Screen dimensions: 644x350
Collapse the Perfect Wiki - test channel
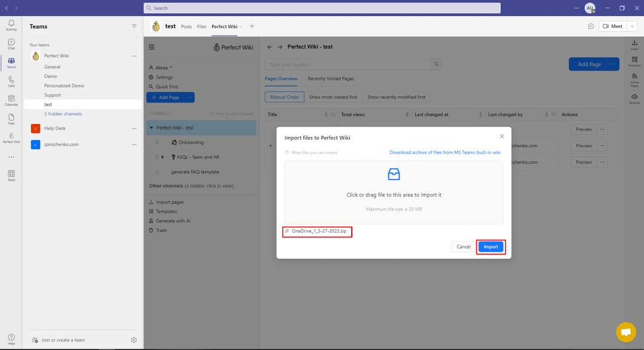pyautogui.click(x=151, y=128)
